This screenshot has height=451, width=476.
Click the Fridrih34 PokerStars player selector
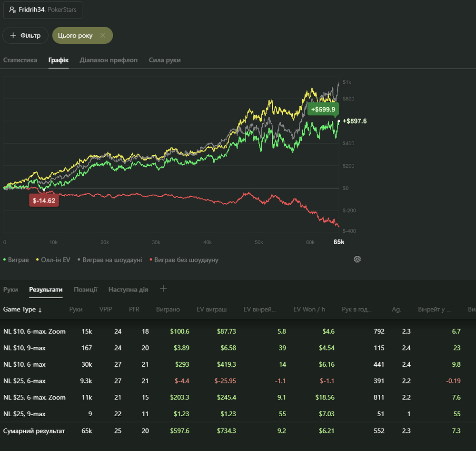(x=43, y=10)
